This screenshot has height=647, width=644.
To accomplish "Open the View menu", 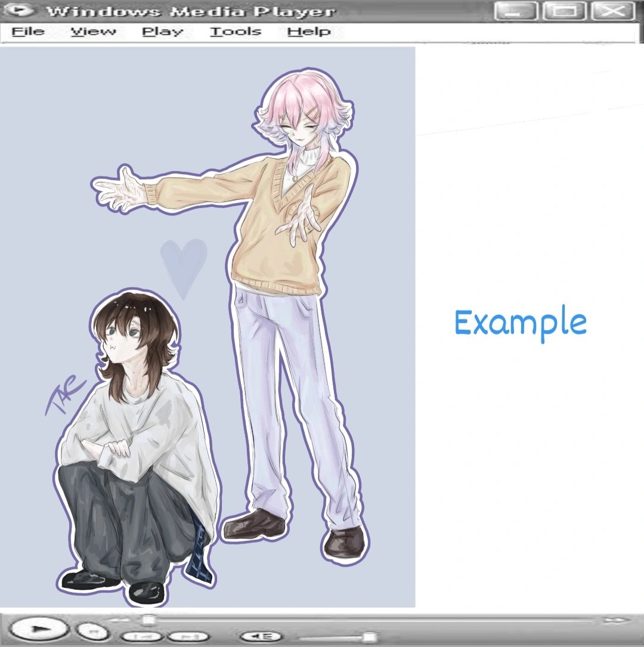I will click(93, 32).
